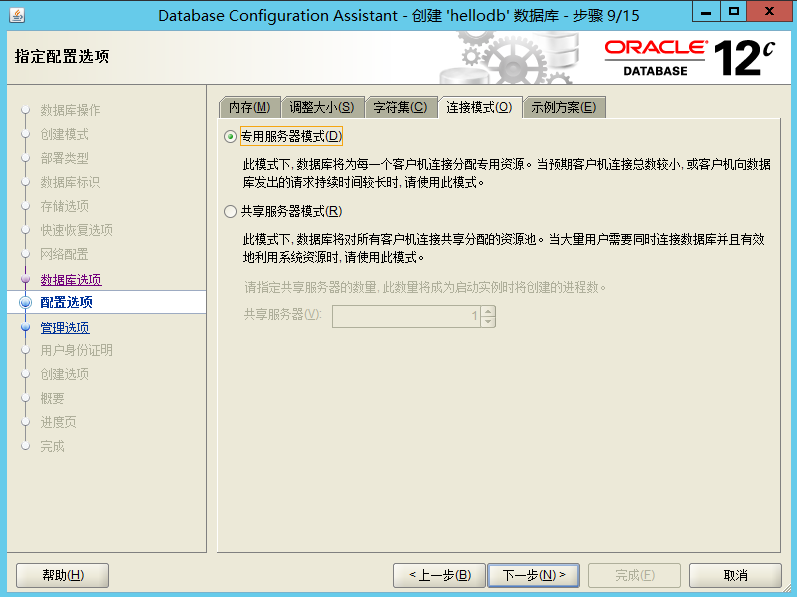Click the 网络配置 step label
Screen dimensions: 797x597
[x=65, y=254]
